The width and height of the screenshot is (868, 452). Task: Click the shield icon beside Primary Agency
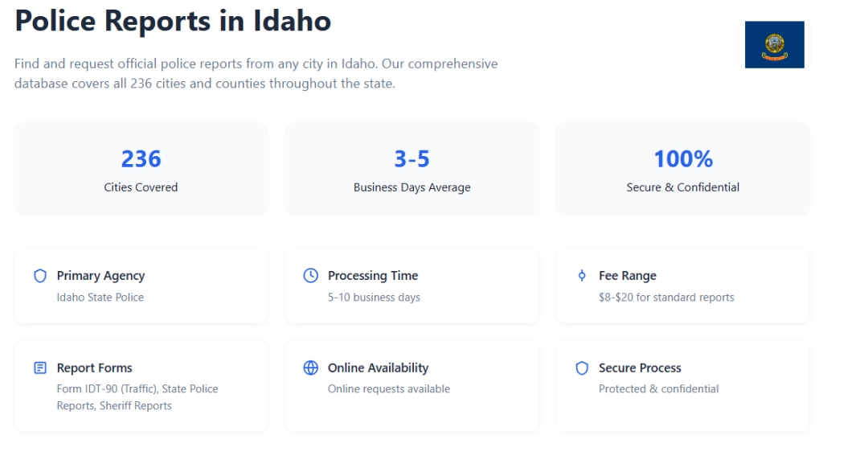point(40,276)
